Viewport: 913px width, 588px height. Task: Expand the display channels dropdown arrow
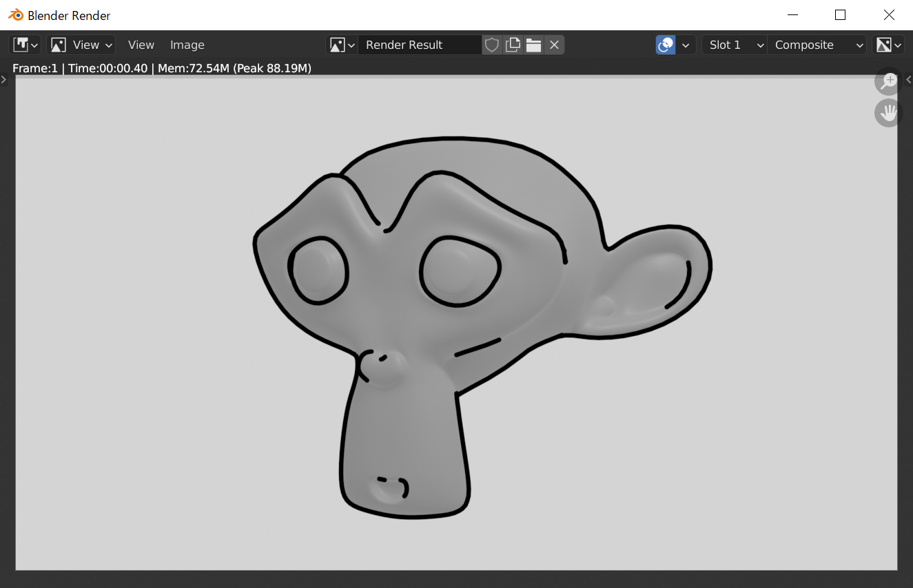coord(686,44)
